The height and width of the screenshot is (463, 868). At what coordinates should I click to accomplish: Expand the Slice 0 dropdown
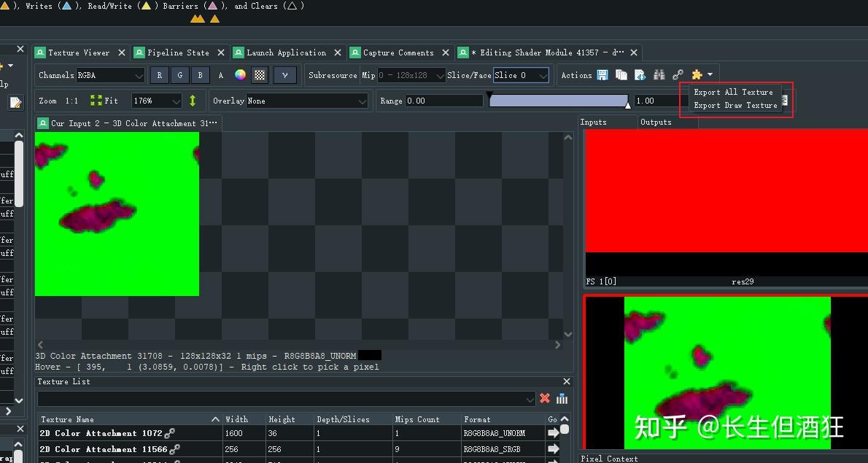521,75
